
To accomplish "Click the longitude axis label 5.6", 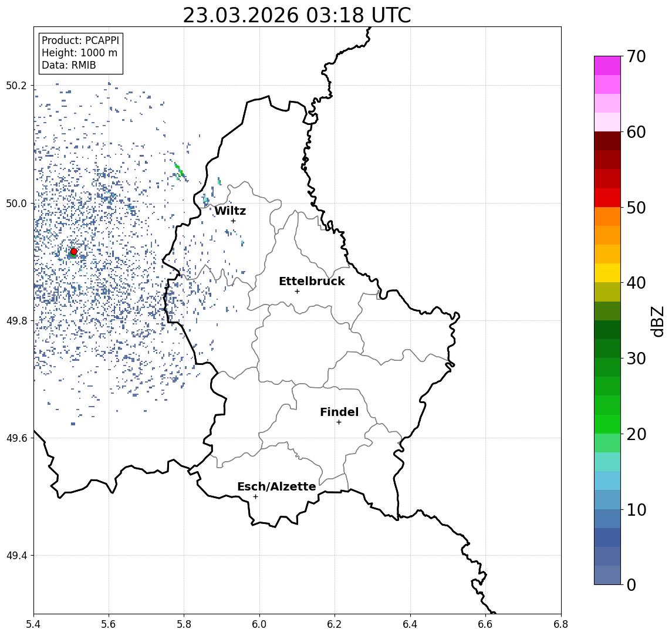I will (109, 624).
